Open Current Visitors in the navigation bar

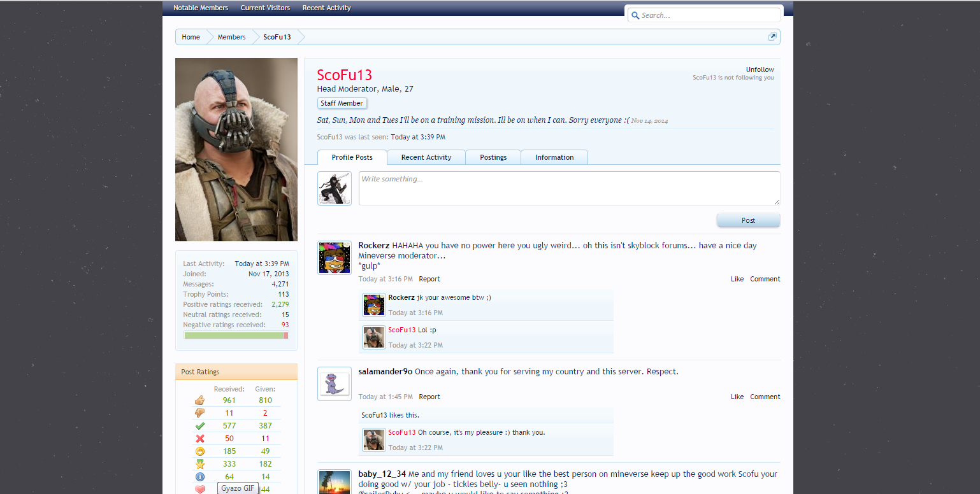pos(265,8)
